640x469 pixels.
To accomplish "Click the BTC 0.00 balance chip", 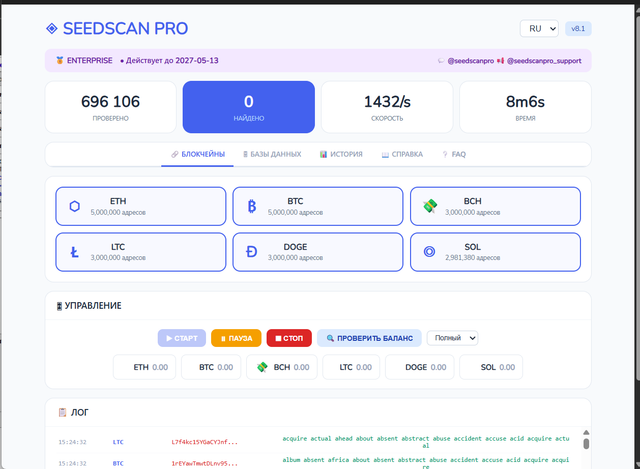I will 211,367.
